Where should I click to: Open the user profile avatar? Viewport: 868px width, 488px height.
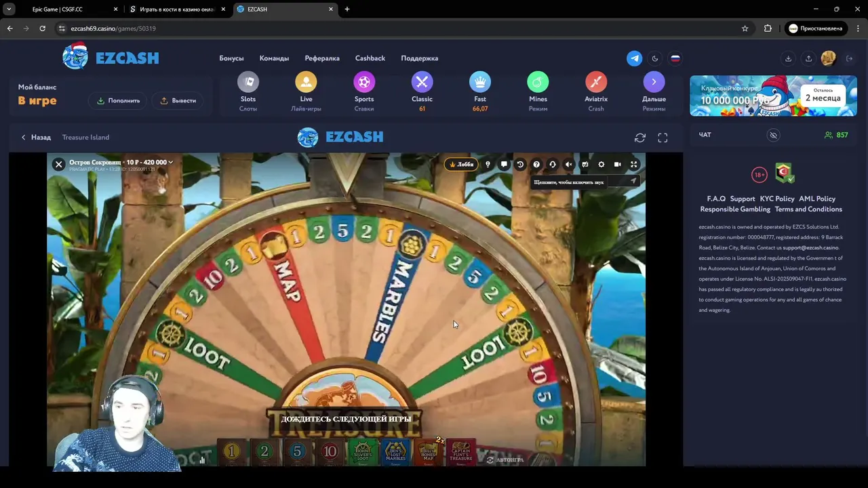(x=828, y=58)
